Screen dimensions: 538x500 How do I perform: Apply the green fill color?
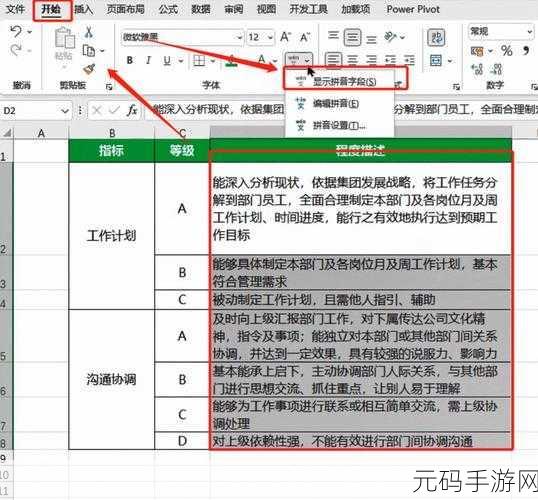pos(232,61)
